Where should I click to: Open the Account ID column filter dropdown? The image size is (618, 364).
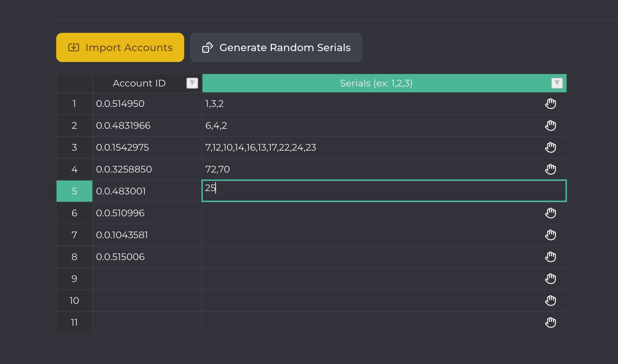click(x=192, y=83)
